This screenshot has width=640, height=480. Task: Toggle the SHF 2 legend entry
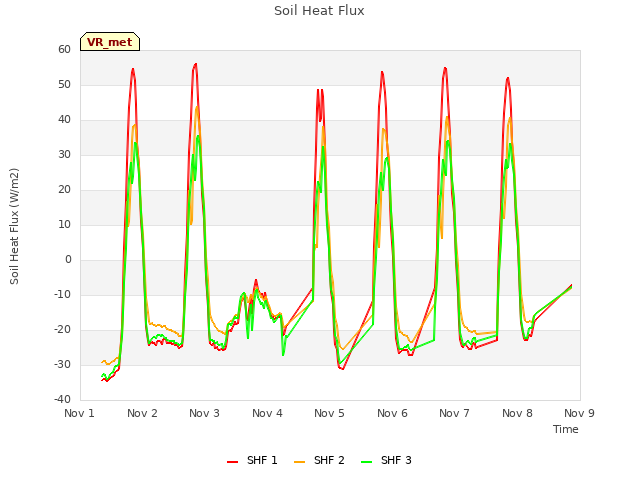pos(319,460)
